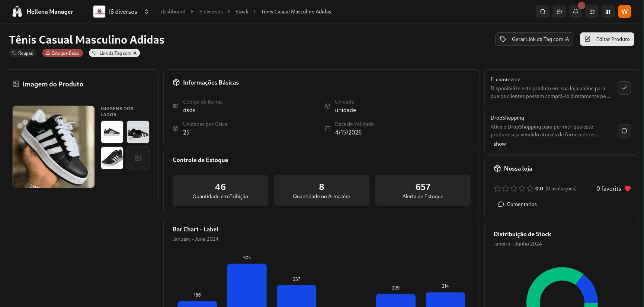Open the AI bot assistant icon
644x307 pixels.
pos(559,12)
